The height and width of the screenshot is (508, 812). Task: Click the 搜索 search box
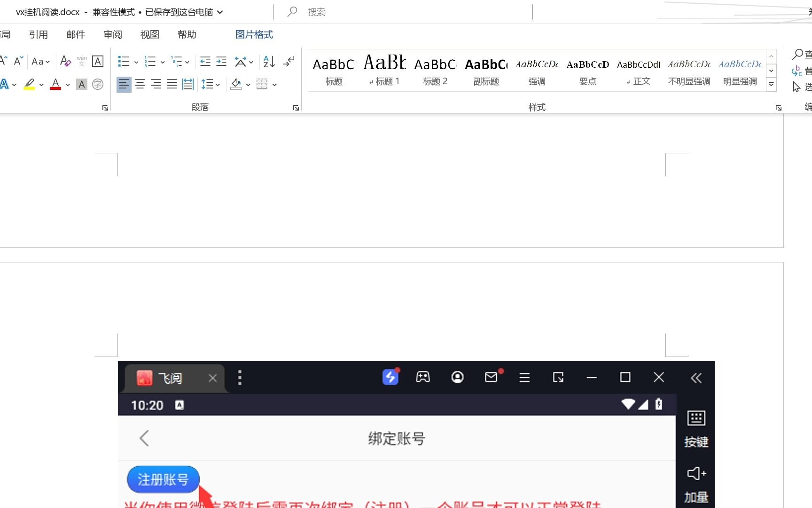point(403,12)
